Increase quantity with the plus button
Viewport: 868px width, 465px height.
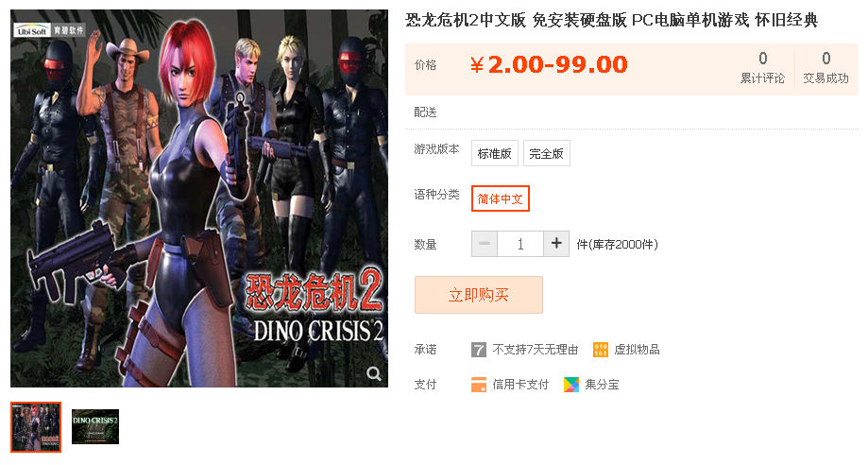click(556, 244)
